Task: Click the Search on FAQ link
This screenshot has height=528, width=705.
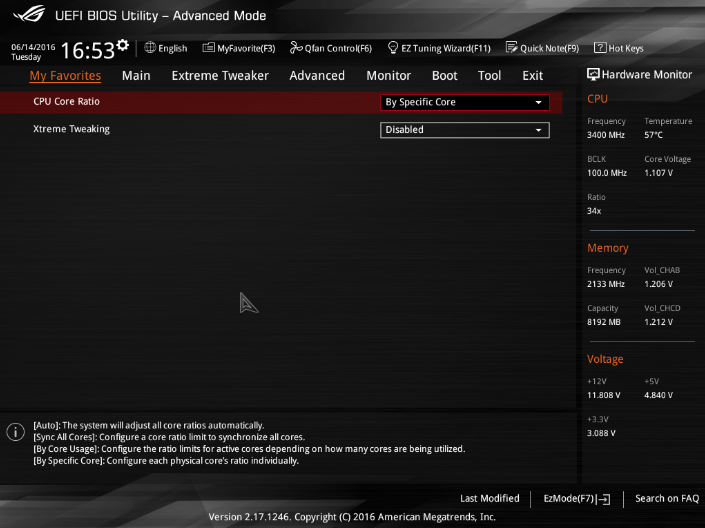Action: click(x=667, y=498)
